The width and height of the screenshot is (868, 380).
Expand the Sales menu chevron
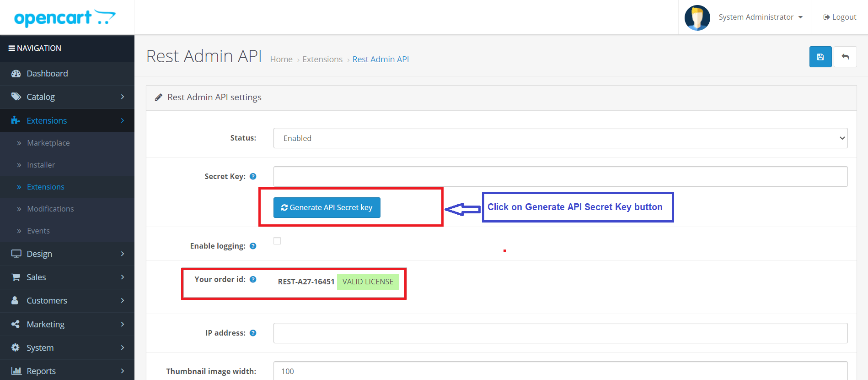(x=123, y=277)
